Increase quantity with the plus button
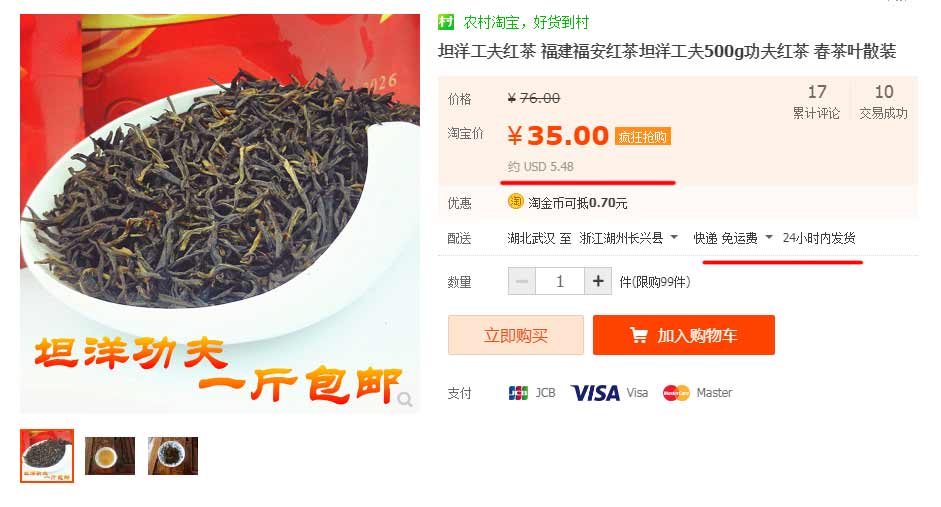Screen dimensions: 941x507 pos(598,281)
